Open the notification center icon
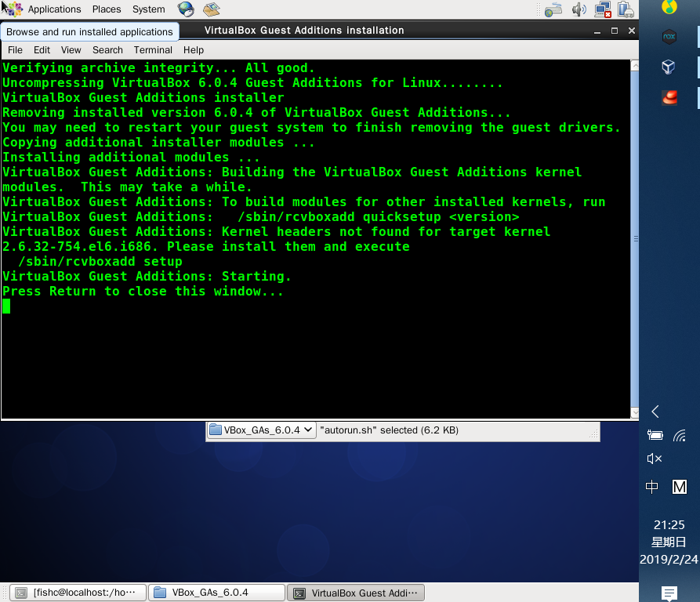 coord(669,593)
